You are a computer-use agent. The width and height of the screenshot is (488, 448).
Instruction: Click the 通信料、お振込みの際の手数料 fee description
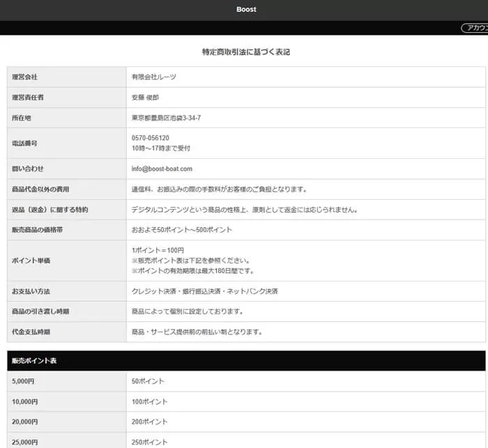[220, 189]
